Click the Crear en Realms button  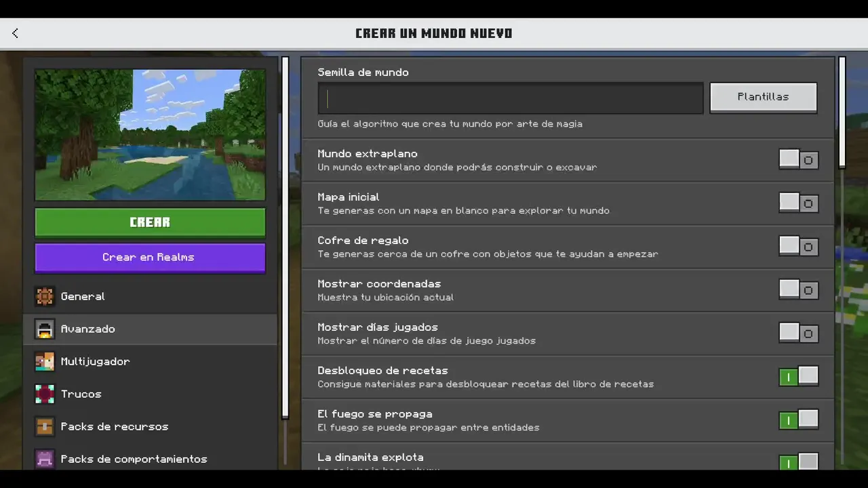pos(150,258)
